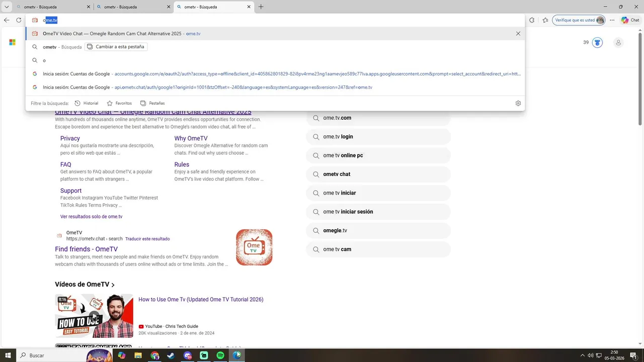The height and width of the screenshot is (362, 644).
Task: Play the How To Use video thumbnail
Action: [x=94, y=316]
